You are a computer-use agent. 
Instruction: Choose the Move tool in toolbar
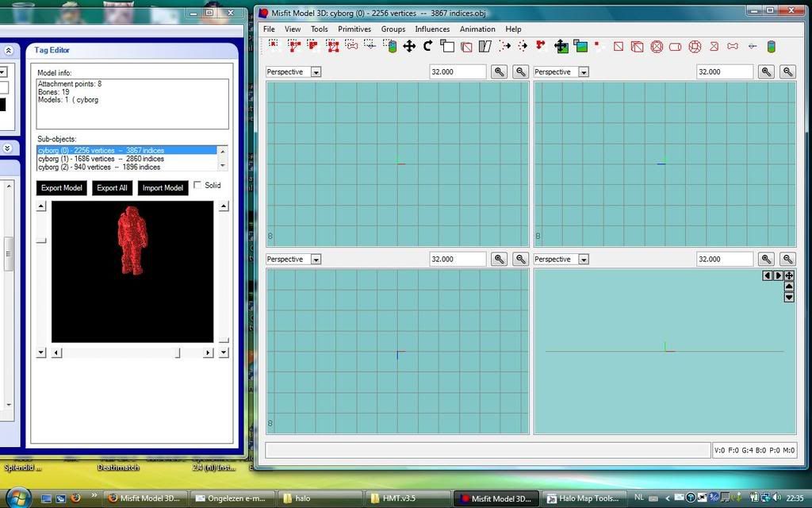tap(409, 46)
